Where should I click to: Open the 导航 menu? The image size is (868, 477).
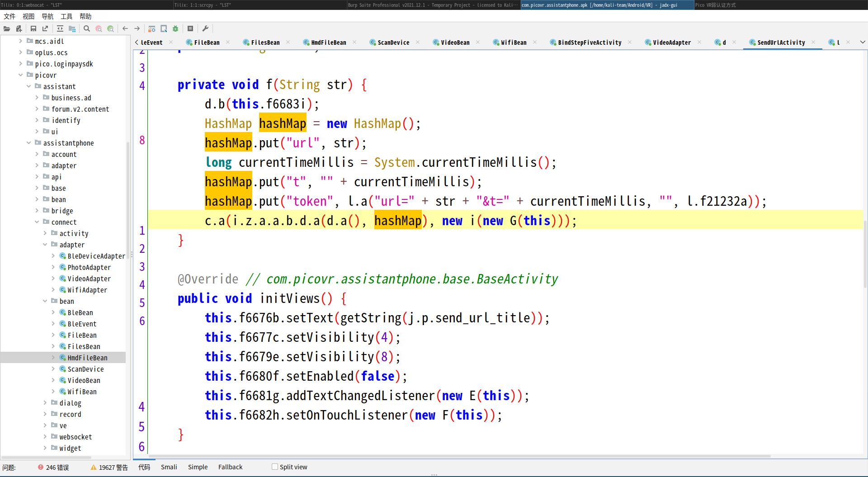[47, 16]
